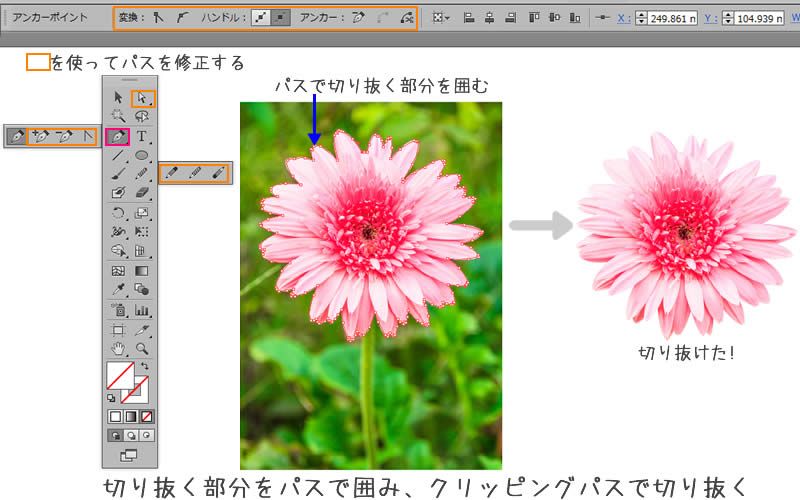Image resolution: width=800 pixels, height=500 pixels.
Task: Set paint type to solid Color
Action: [x=115, y=416]
